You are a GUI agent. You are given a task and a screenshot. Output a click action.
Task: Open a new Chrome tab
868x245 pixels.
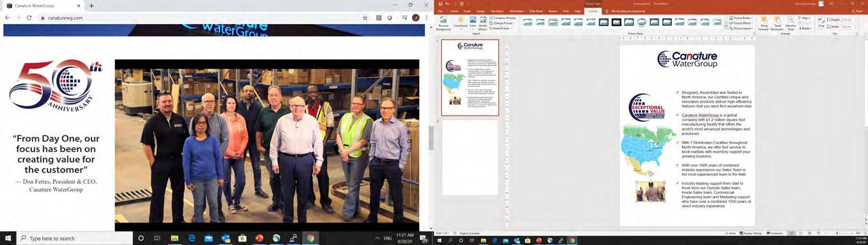(x=91, y=6)
